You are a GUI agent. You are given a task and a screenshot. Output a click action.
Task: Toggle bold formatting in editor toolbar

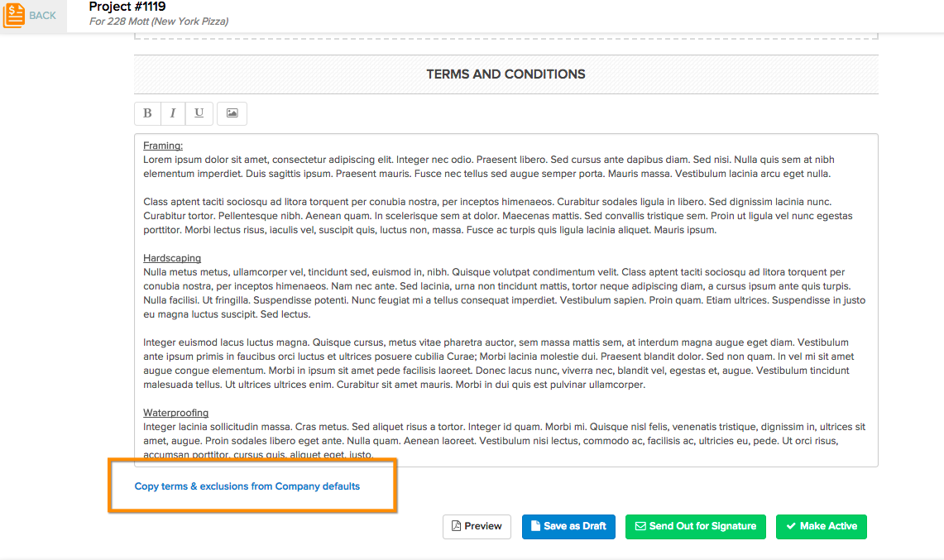click(x=147, y=113)
